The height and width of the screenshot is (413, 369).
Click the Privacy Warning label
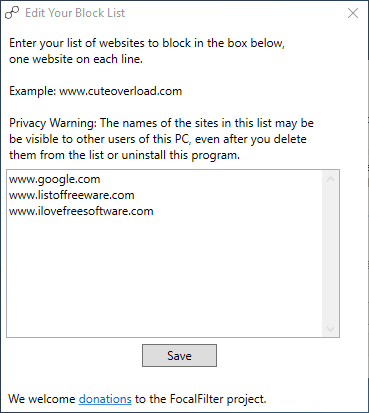(x=53, y=123)
